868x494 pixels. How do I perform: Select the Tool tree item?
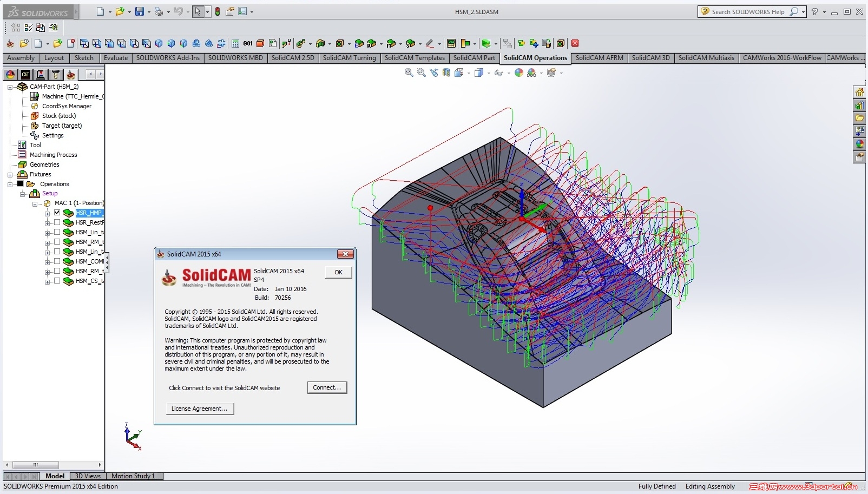[35, 145]
